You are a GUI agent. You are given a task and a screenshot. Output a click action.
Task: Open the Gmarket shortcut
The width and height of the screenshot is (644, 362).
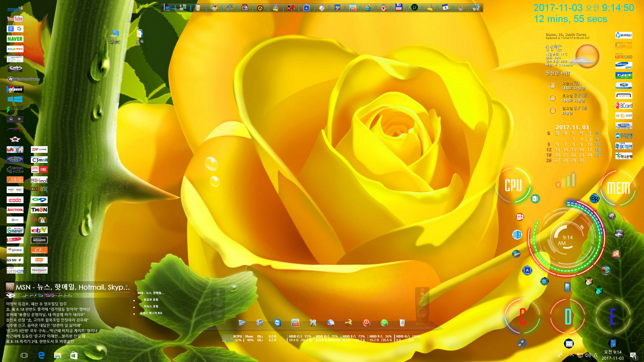pyautogui.click(x=15, y=230)
